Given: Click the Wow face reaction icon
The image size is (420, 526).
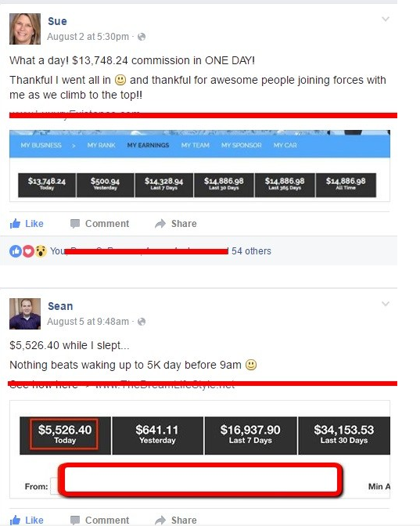Looking at the screenshot, I should (x=41, y=251).
